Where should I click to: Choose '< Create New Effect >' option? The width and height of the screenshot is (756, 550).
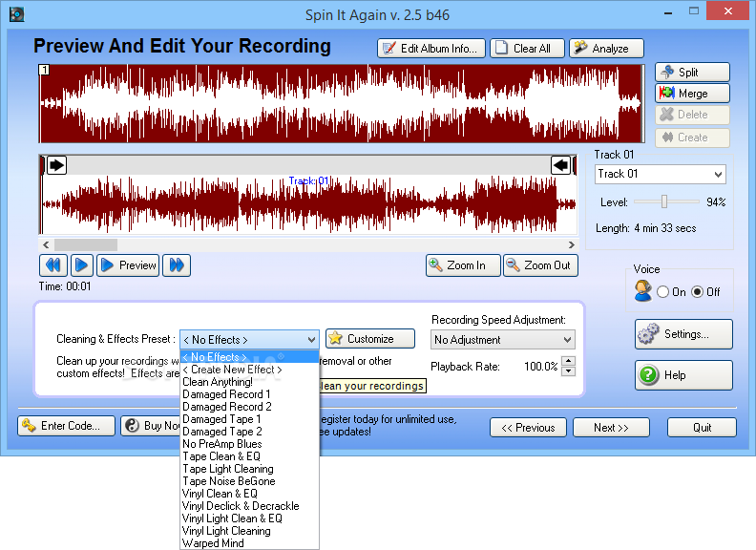249,370
